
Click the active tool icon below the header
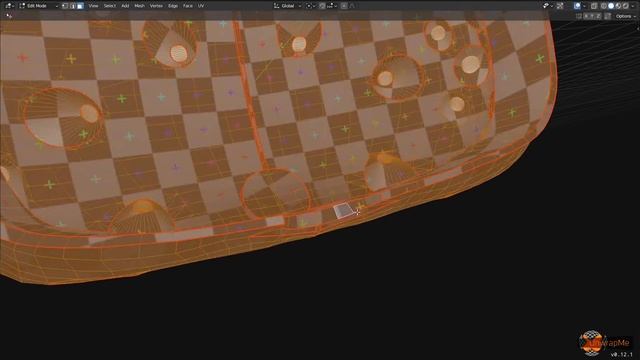(x=9, y=16)
